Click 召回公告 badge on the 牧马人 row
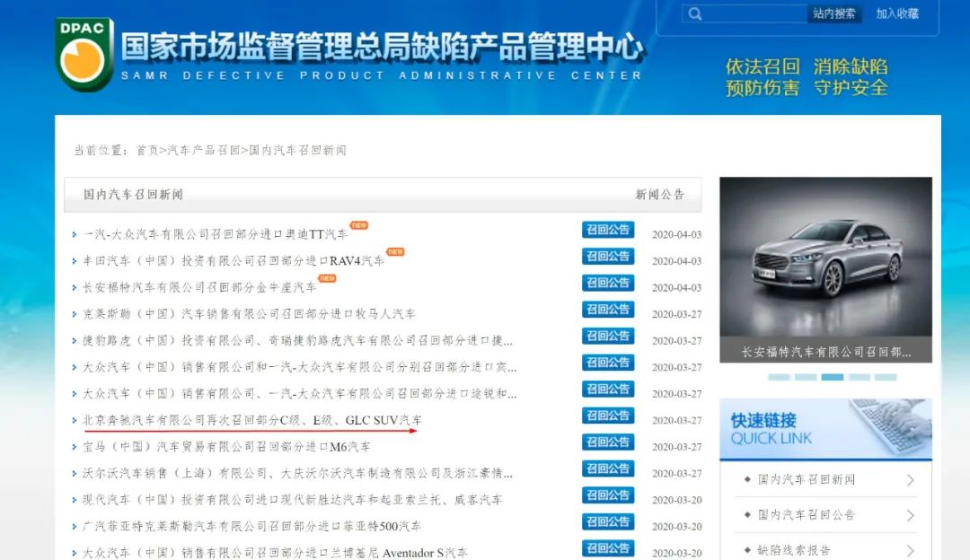The image size is (970, 560). click(x=608, y=310)
